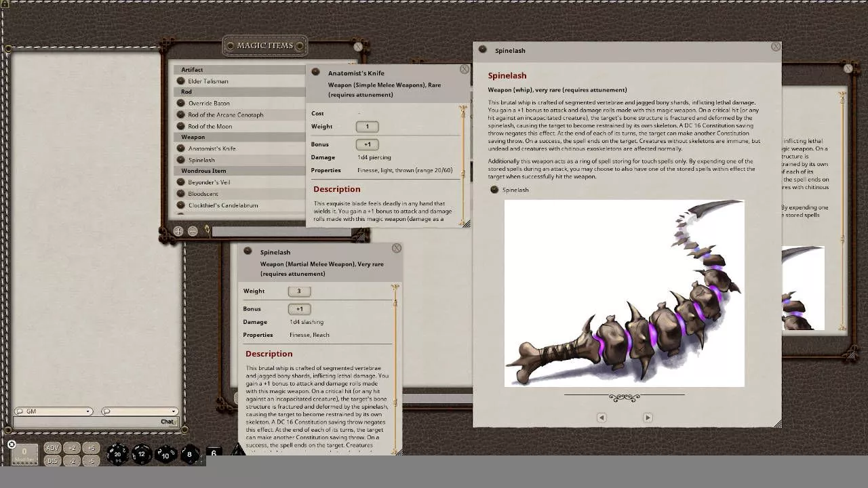Select Elder Talisman in the list
Viewport: 868px width, 488px height.
pos(208,81)
